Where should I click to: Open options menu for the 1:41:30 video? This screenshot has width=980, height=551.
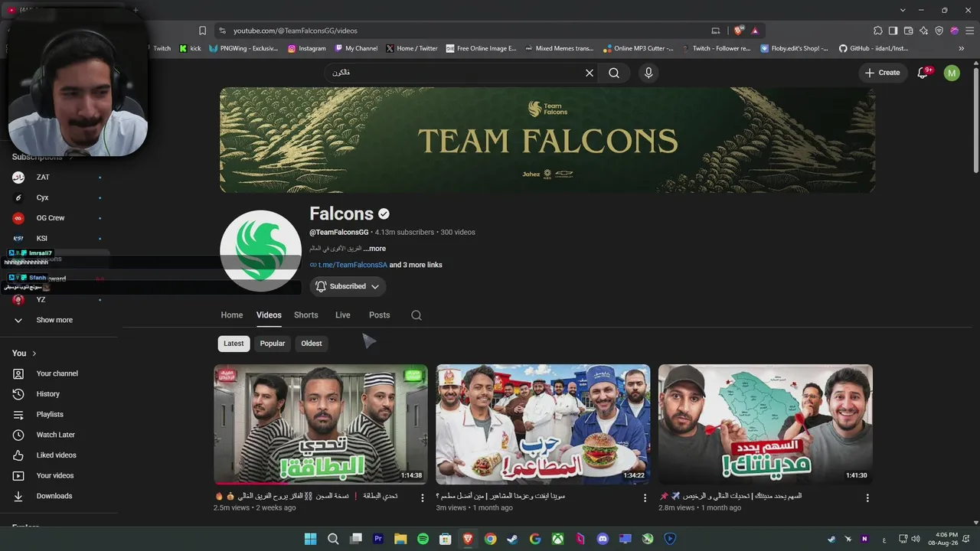867,498
